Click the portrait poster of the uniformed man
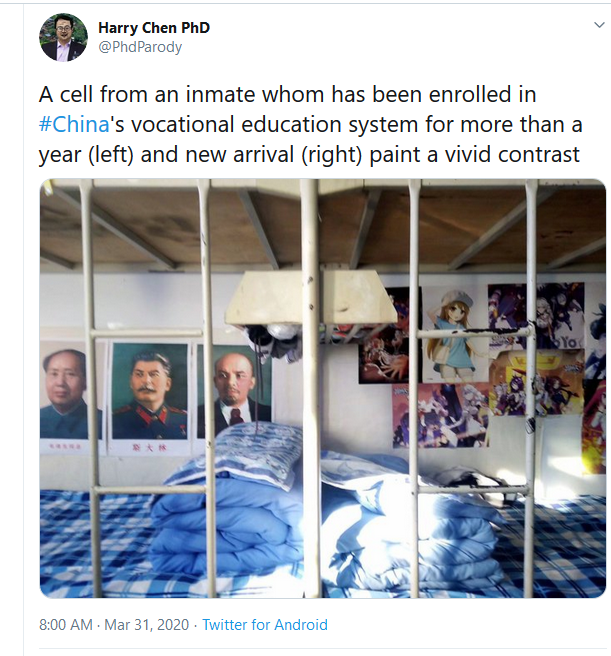611x656 pixels. [149, 397]
